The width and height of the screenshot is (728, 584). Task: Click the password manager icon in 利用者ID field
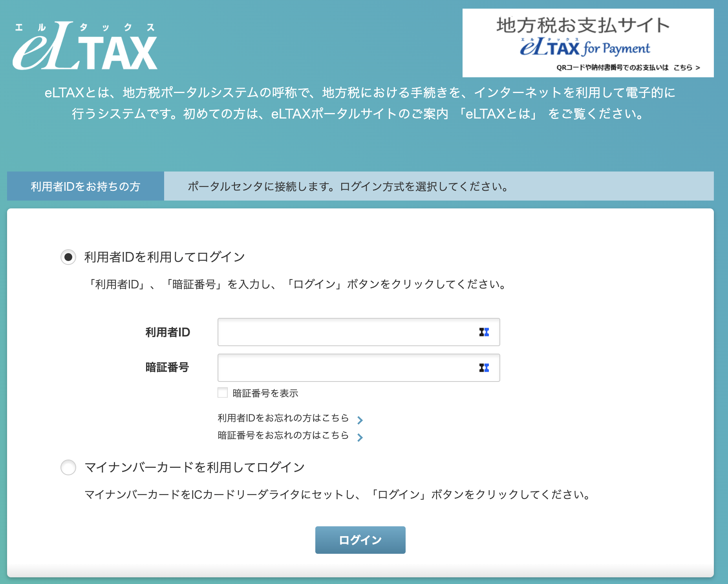[x=484, y=332]
